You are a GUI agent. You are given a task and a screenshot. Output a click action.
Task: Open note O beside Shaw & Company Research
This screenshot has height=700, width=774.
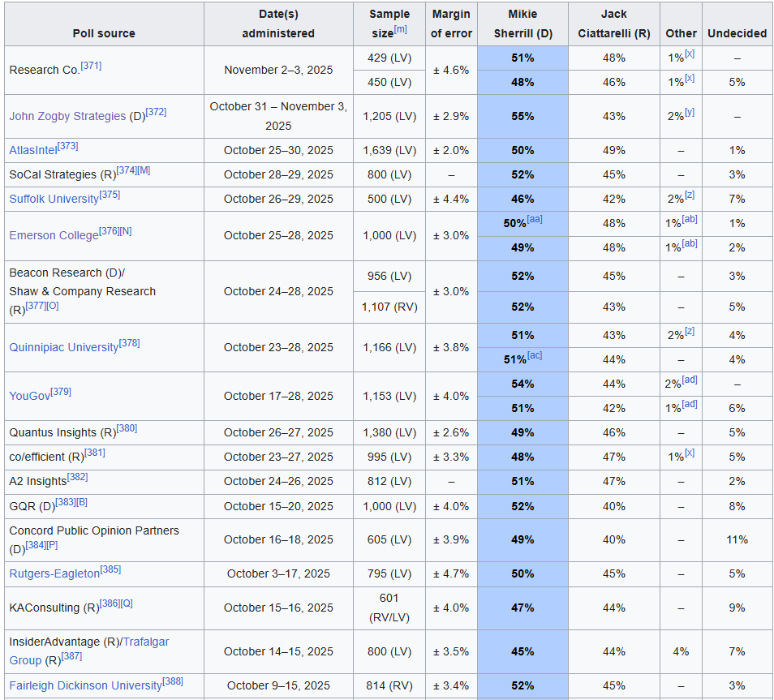[x=52, y=306]
